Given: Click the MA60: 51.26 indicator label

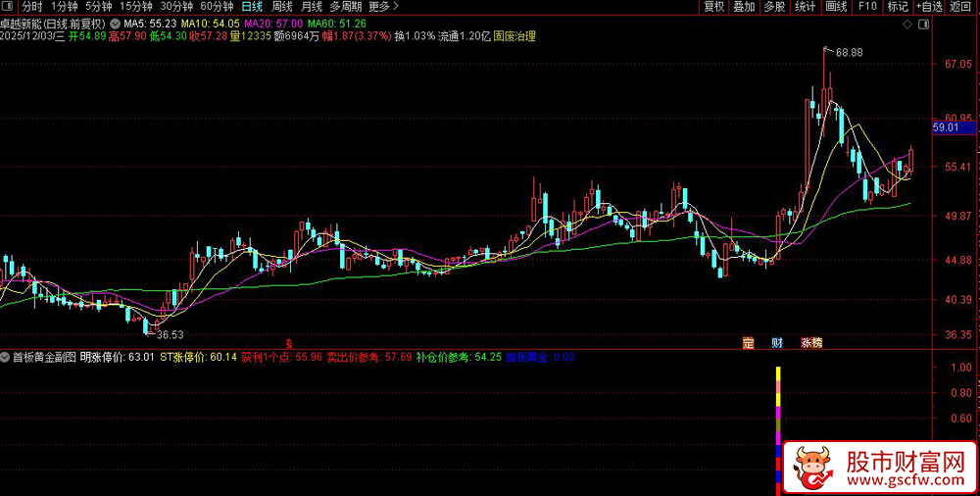Looking at the screenshot, I should pyautogui.click(x=336, y=24).
